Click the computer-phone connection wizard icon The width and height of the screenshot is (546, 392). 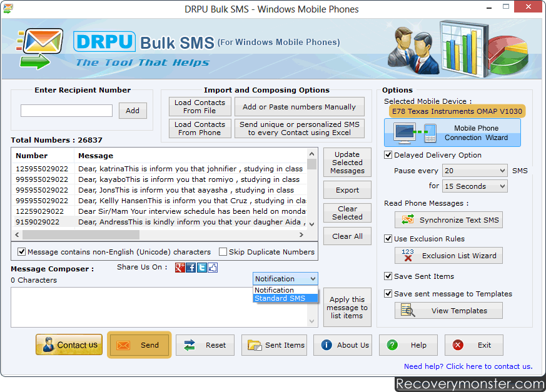(415, 133)
